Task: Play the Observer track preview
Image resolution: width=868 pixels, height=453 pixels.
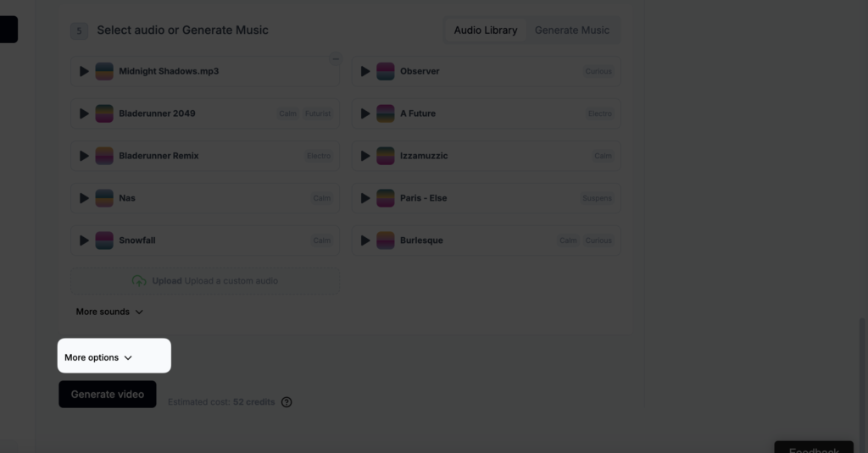Action: coord(365,71)
